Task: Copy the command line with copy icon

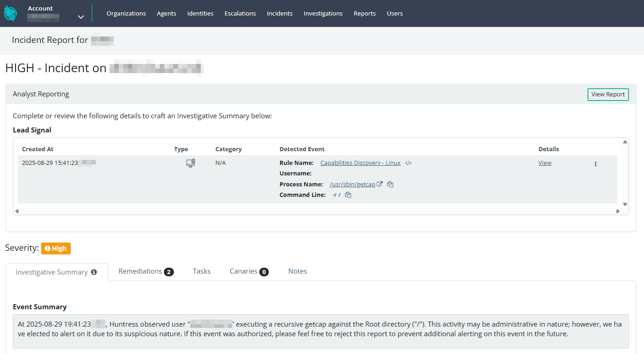Action: click(348, 195)
